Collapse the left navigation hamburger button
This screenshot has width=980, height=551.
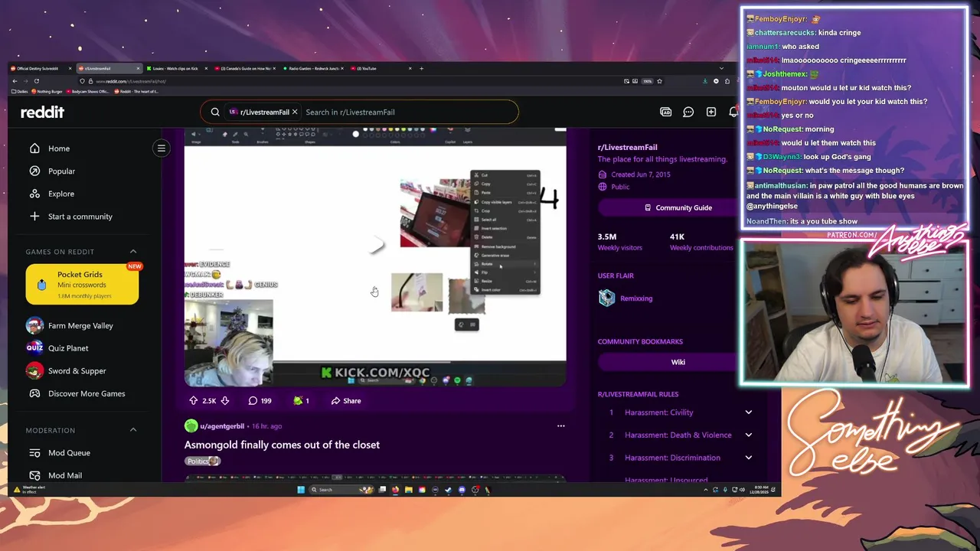[162, 148]
